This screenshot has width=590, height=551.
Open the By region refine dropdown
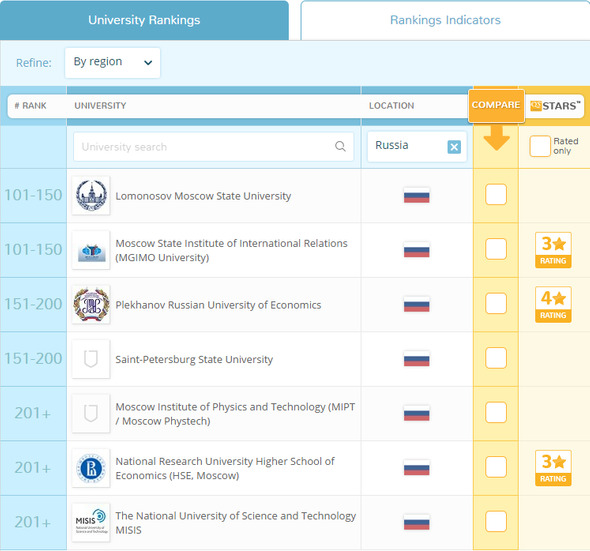[113, 62]
